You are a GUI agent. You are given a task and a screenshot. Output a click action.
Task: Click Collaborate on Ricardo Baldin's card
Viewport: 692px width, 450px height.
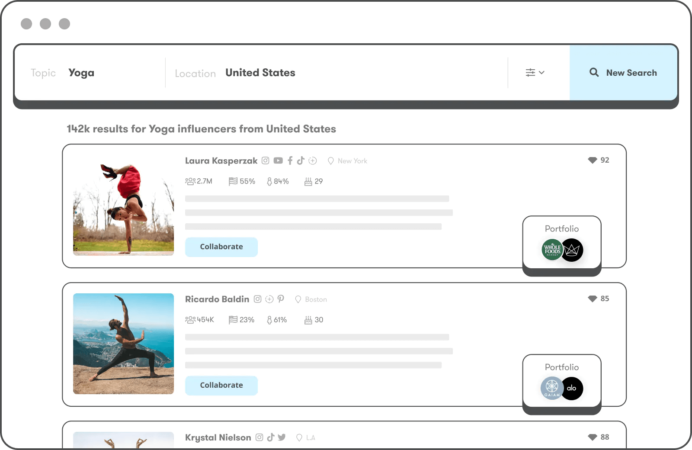221,385
